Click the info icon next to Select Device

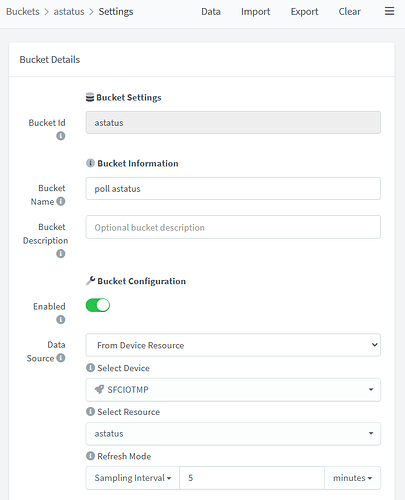[90, 368]
